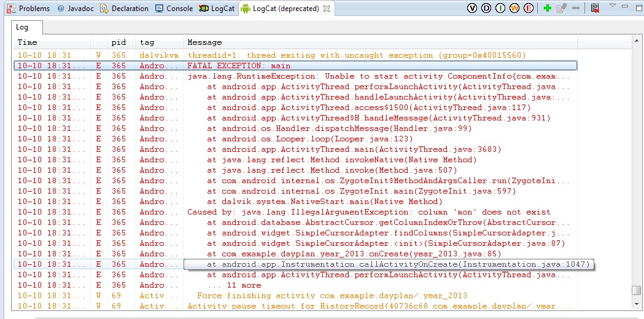Image resolution: width=644 pixels, height=319 pixels.
Task: Select the access$1500 stack trace row
Action: [296, 108]
